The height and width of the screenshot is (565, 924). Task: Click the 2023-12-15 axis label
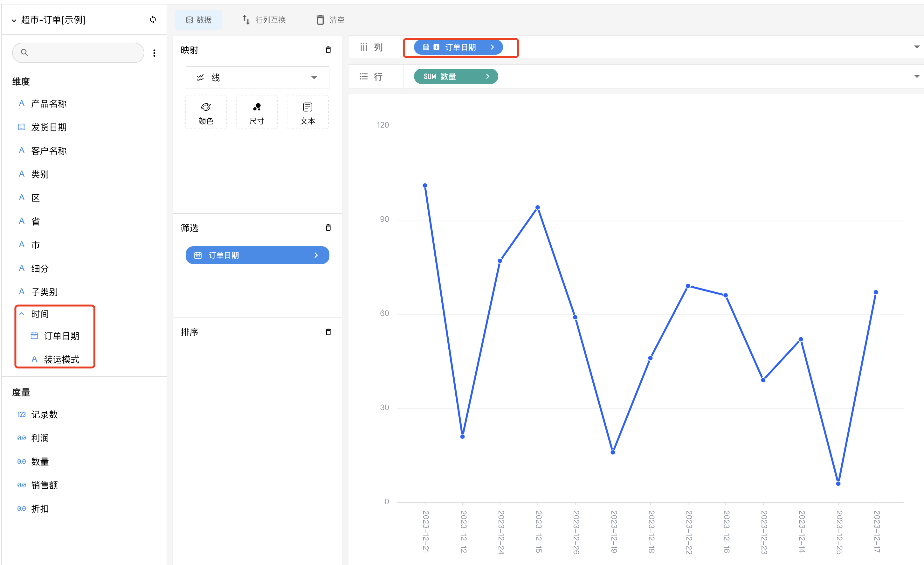coord(538,532)
